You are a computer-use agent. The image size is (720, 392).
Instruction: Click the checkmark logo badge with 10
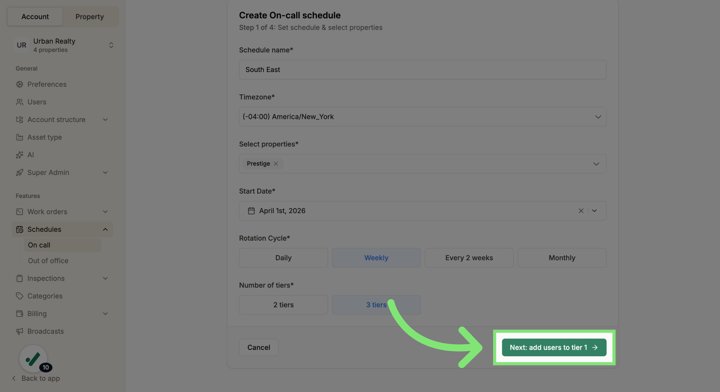(34, 359)
